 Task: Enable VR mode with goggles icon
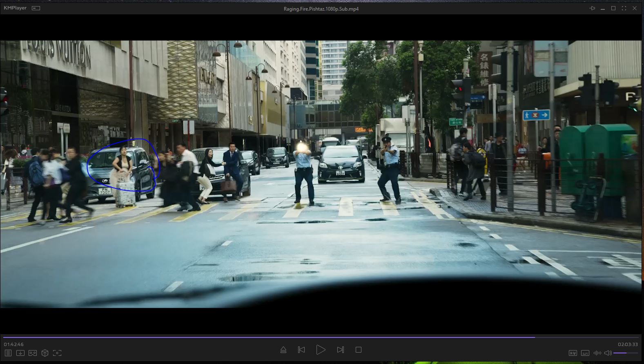pos(33,353)
